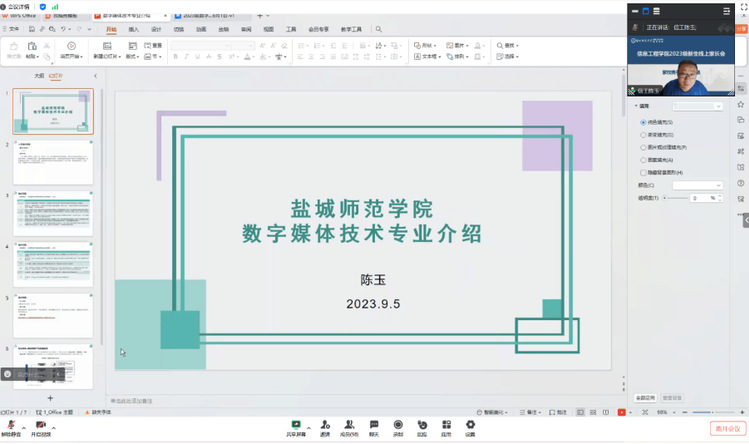Toggle the 隐藏背景图形 checkbox

pos(643,172)
